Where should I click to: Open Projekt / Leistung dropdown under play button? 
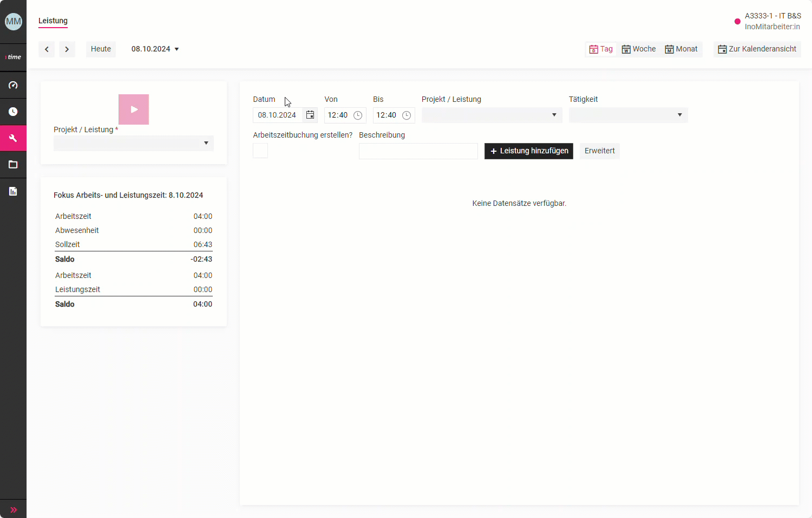(133, 143)
